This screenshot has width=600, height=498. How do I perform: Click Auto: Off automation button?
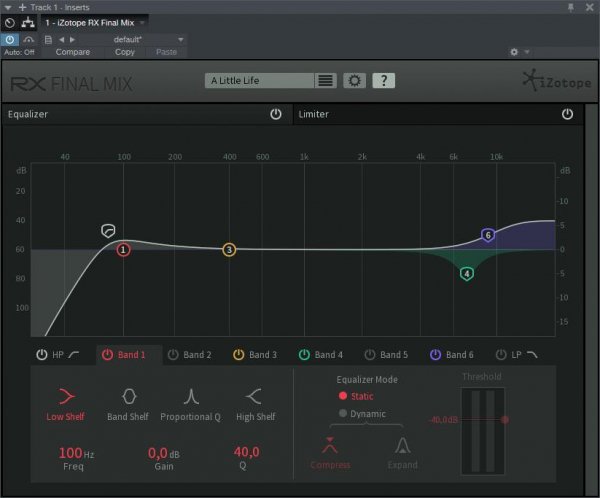point(19,52)
